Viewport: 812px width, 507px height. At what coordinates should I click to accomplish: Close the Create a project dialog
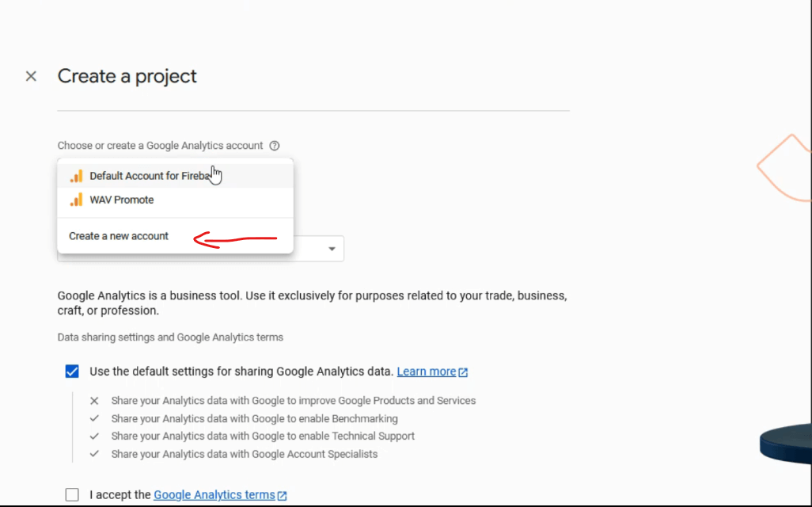[31, 75]
